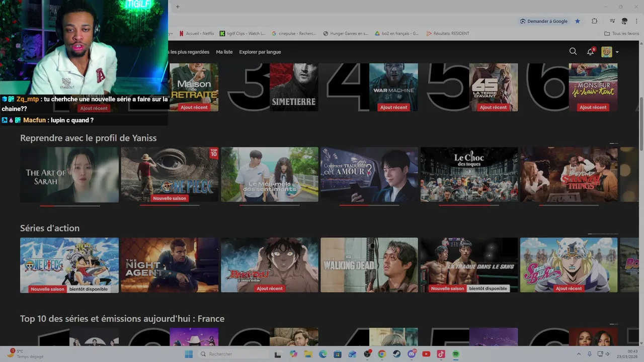Open Microsoft Edge from the taskbar
644x362 pixels.
(323, 354)
